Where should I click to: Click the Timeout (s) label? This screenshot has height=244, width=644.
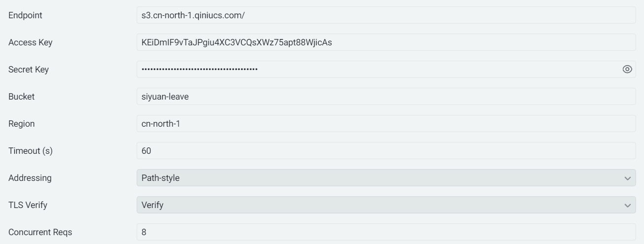31,151
